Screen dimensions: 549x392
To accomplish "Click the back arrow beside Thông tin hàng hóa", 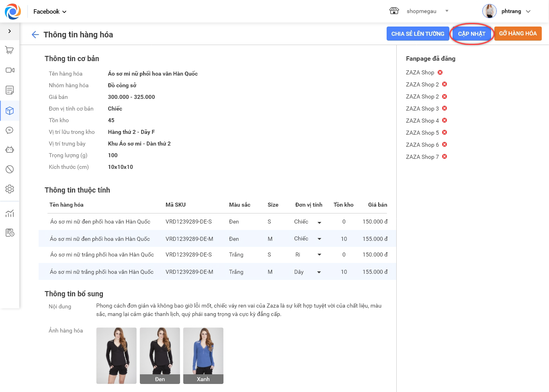I will [x=35, y=35].
